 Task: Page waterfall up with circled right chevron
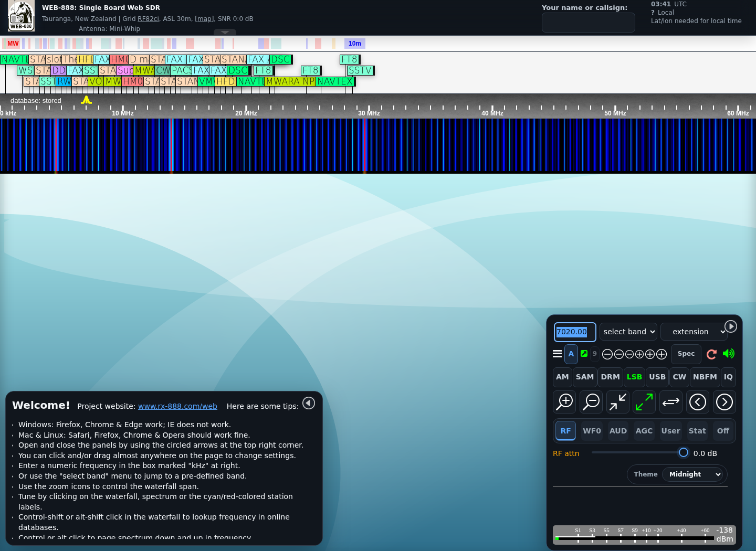pos(724,402)
